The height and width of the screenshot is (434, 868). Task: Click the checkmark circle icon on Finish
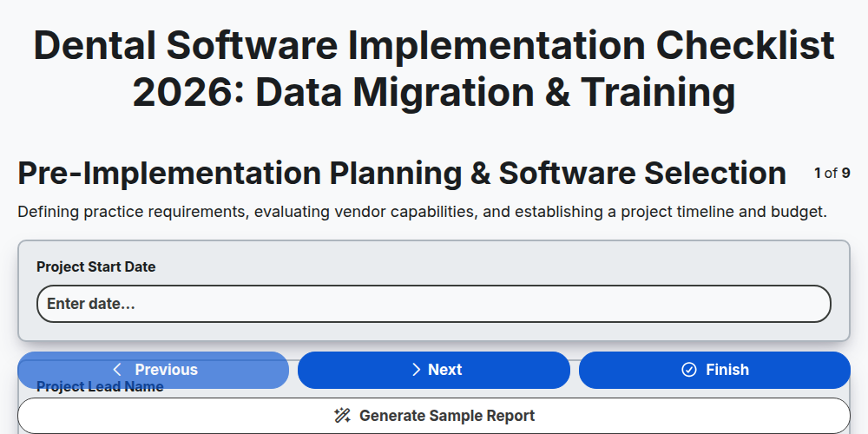[x=688, y=370]
